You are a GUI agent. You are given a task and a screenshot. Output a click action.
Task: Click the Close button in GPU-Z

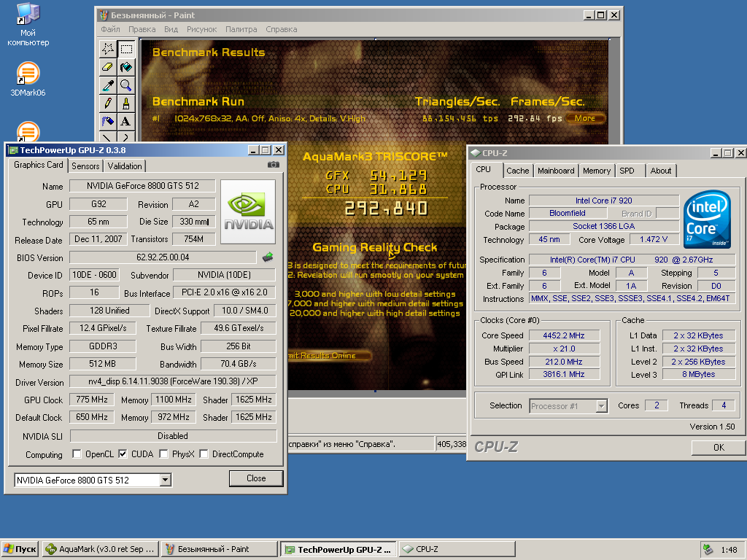pyautogui.click(x=256, y=478)
